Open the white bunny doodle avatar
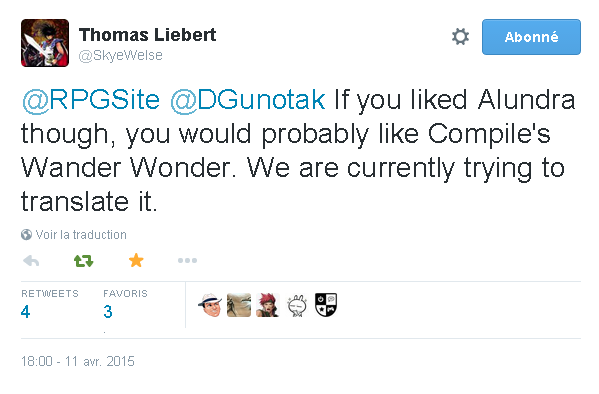The width and height of the screenshot is (599, 394). point(297,305)
